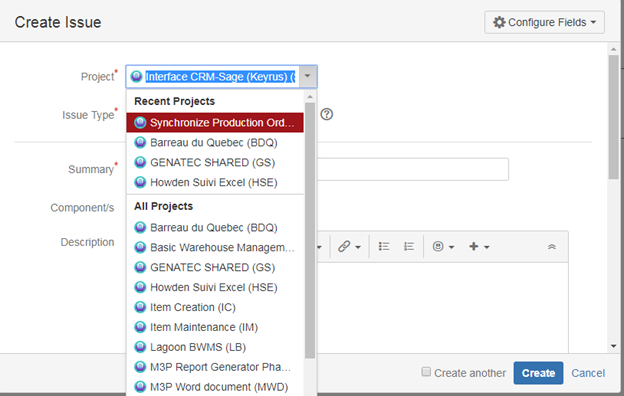Screen dimensions: 624x396
Task: Click avatar icon beside Item Creation (IC)
Action: coord(140,307)
